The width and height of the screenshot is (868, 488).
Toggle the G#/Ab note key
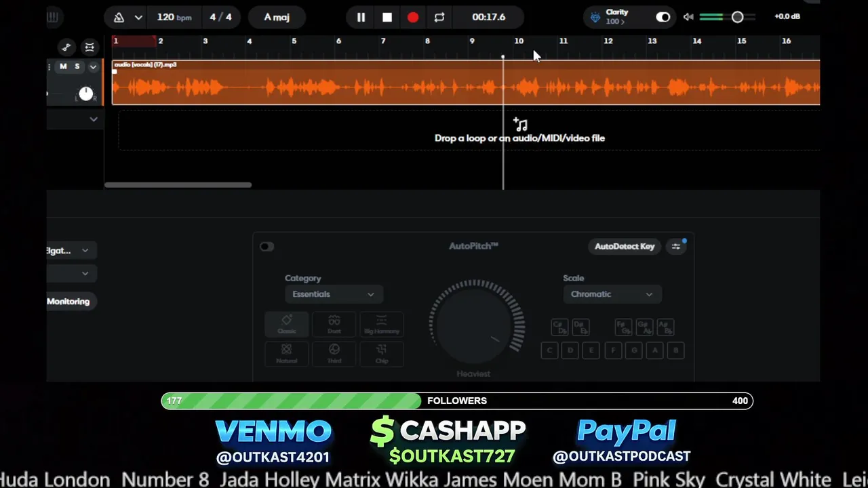click(644, 327)
